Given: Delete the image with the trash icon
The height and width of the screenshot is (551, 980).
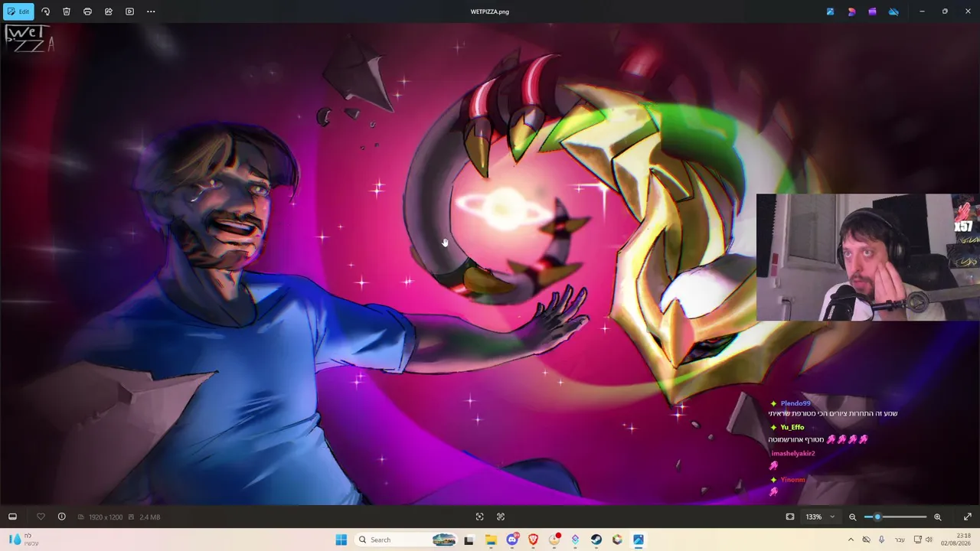Looking at the screenshot, I should 67,11.
